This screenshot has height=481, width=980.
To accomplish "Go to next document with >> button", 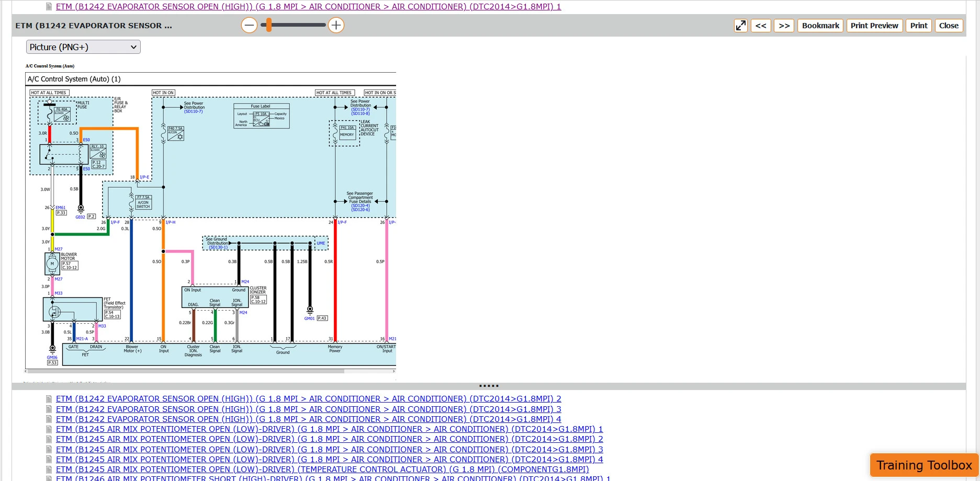I will 784,26.
